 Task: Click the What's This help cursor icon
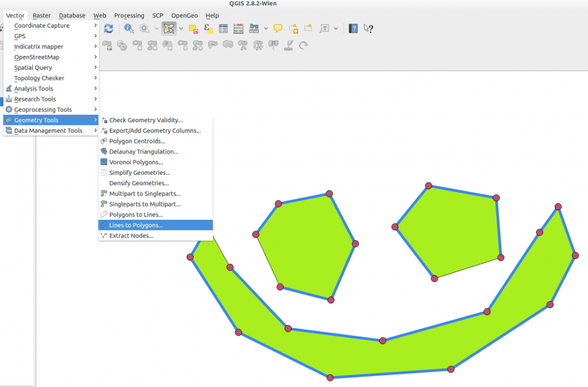tap(369, 28)
